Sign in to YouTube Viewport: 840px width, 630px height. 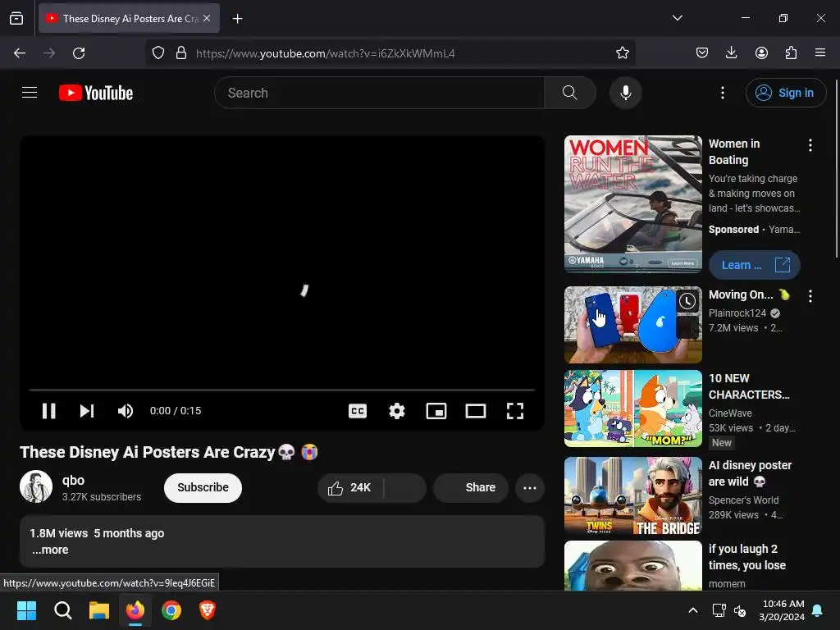(x=785, y=93)
